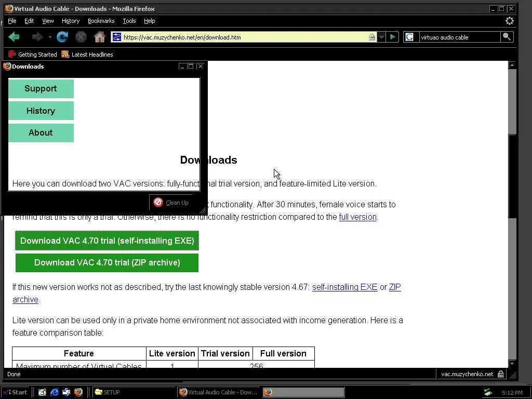Click the 'Feature' table header cell
Viewport: 532px width, 399px height.
pyautogui.click(x=79, y=353)
